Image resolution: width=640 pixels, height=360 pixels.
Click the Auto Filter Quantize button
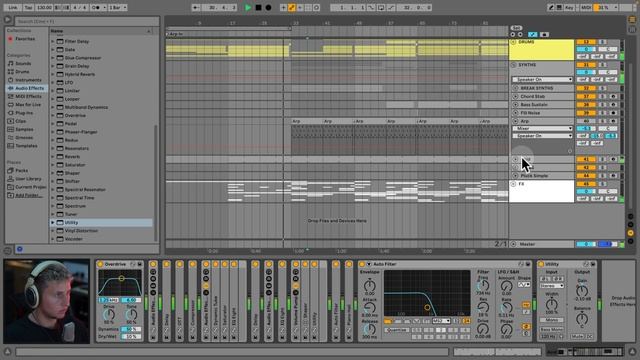click(397, 330)
